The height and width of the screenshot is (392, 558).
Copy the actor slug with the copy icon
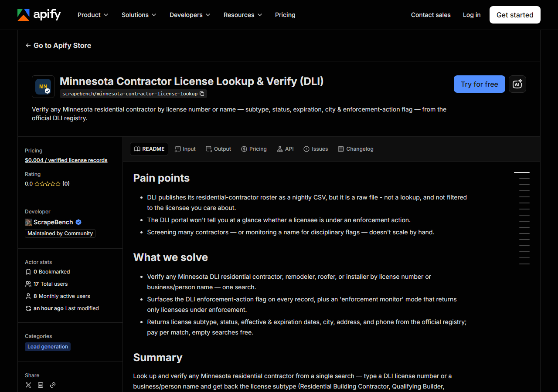202,94
